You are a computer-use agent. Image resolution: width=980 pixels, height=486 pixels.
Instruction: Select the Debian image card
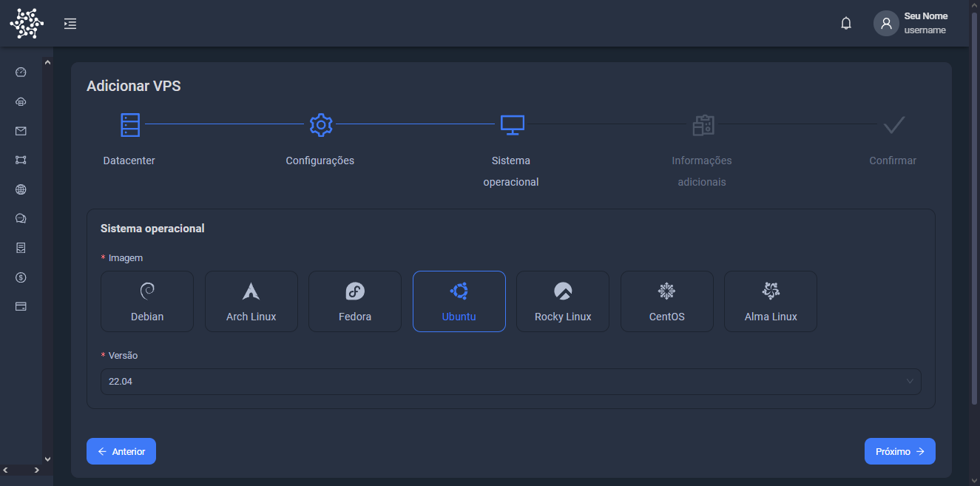point(147,301)
